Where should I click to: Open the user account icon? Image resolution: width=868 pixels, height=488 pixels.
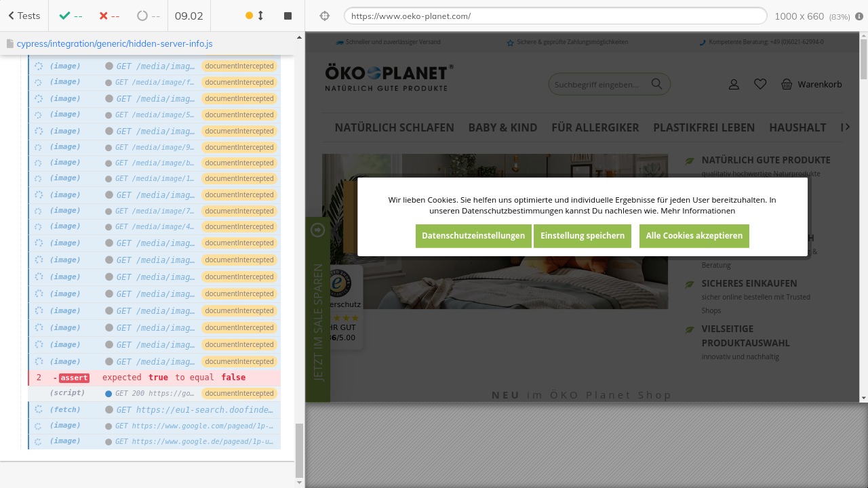(734, 85)
